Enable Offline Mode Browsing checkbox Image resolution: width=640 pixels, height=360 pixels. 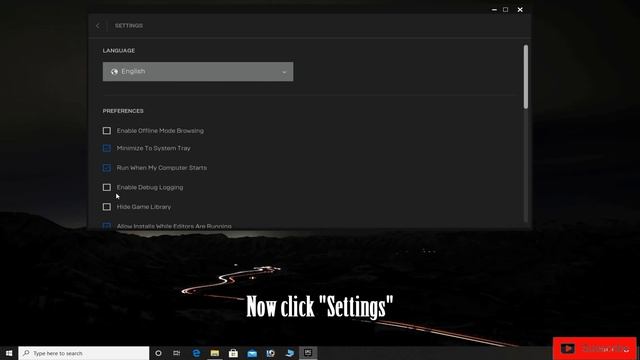tap(107, 131)
